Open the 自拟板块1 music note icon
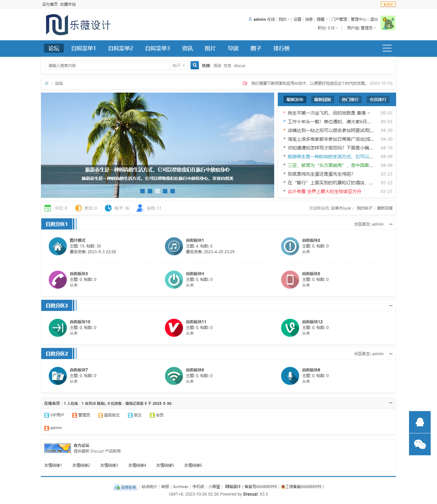 click(x=174, y=246)
